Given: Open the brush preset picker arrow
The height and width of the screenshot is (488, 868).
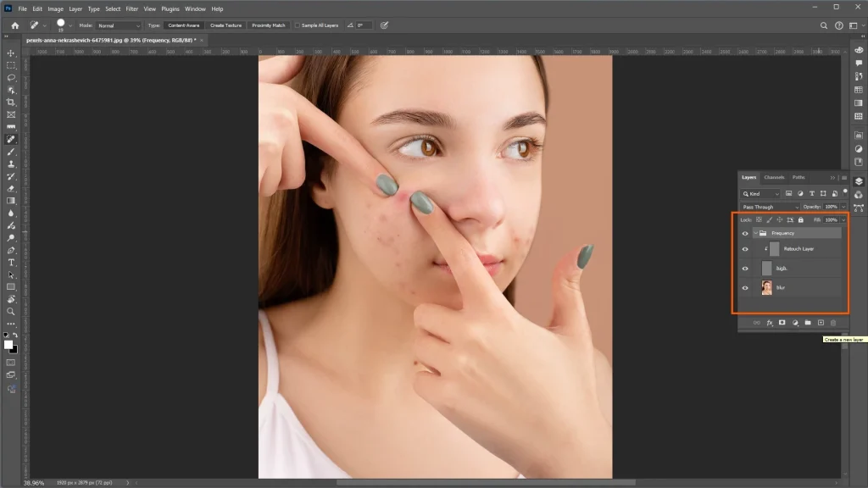Looking at the screenshot, I should pos(70,25).
